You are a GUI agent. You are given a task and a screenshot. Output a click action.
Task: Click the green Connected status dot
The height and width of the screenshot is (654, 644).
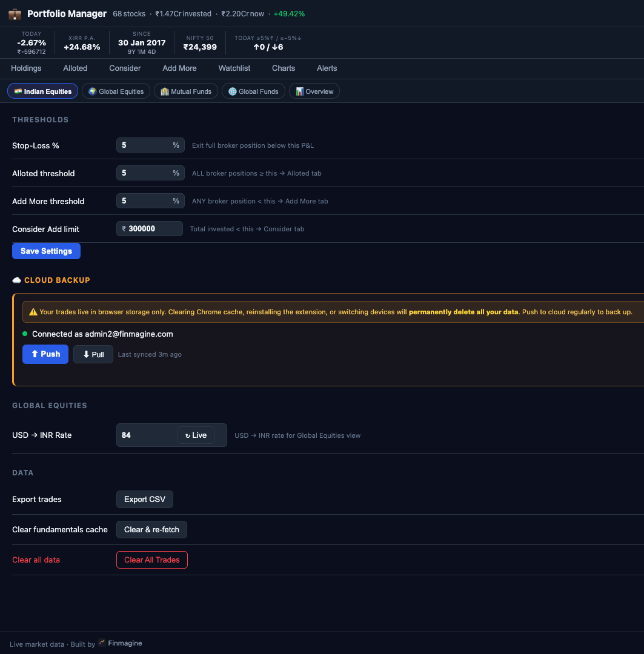(24, 334)
